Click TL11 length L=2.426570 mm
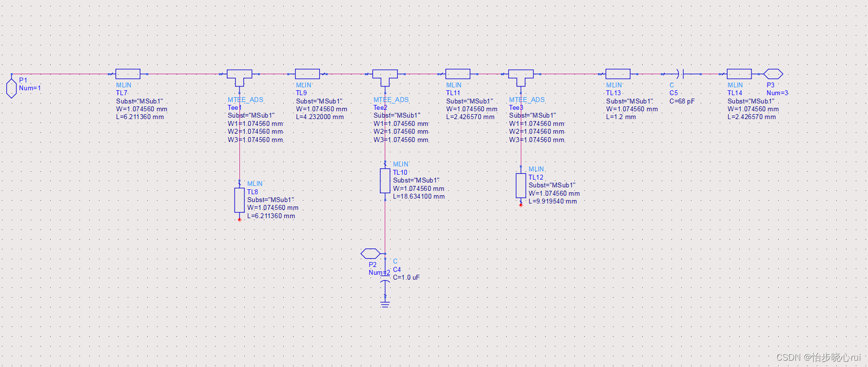 [x=470, y=117]
